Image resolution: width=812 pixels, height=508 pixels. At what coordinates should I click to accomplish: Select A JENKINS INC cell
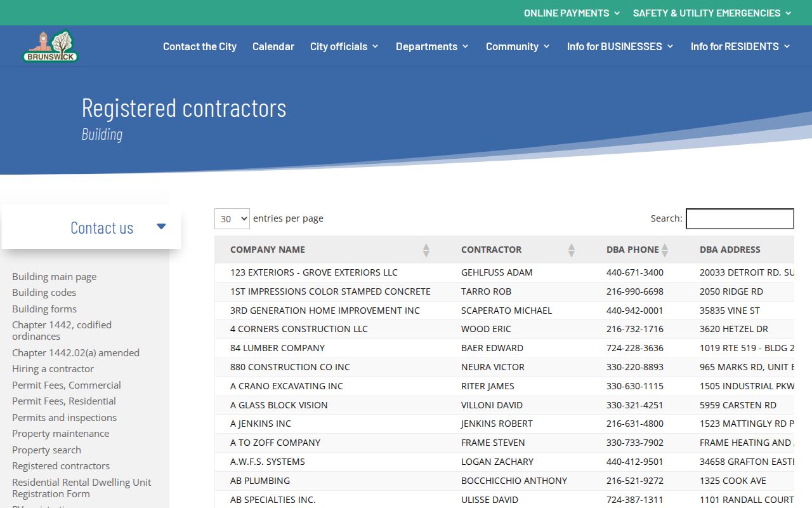pos(261,424)
